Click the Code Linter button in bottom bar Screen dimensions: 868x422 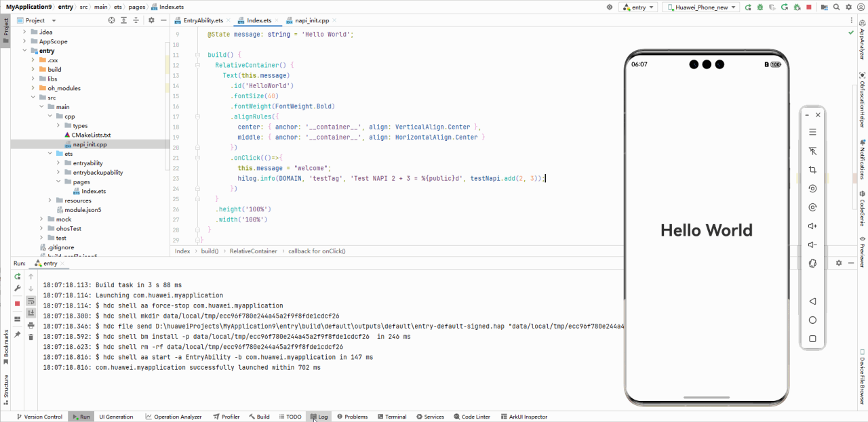click(471, 417)
